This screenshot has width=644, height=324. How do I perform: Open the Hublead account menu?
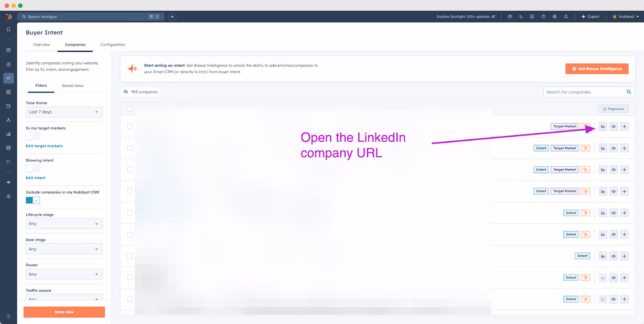[625, 17]
